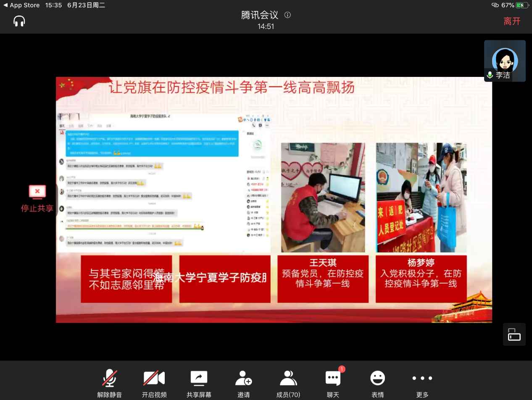This screenshot has width=532, height=400.
Task: Toggle the video layout switch icon
Action: coord(514,334)
